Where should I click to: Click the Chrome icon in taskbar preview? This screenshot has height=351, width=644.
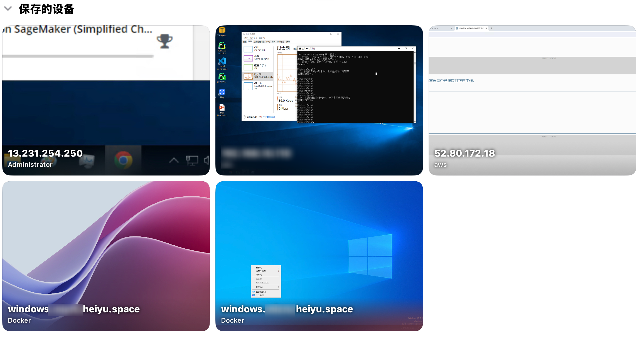point(123,160)
